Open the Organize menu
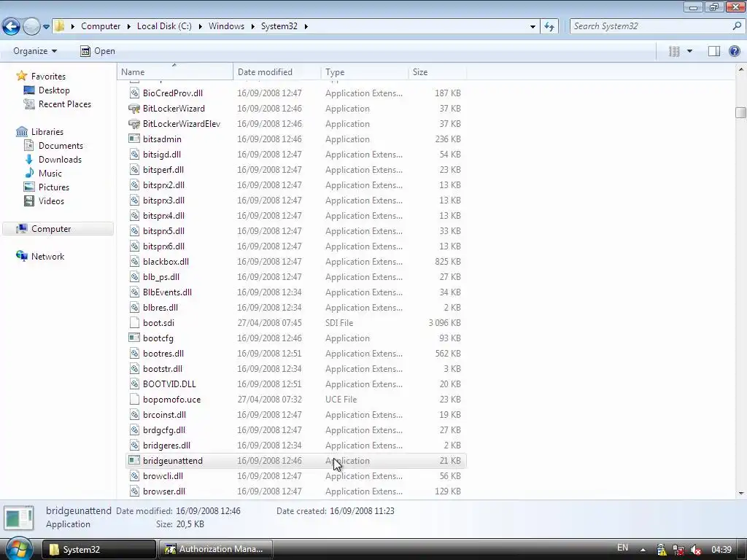This screenshot has width=747, height=560. click(35, 51)
